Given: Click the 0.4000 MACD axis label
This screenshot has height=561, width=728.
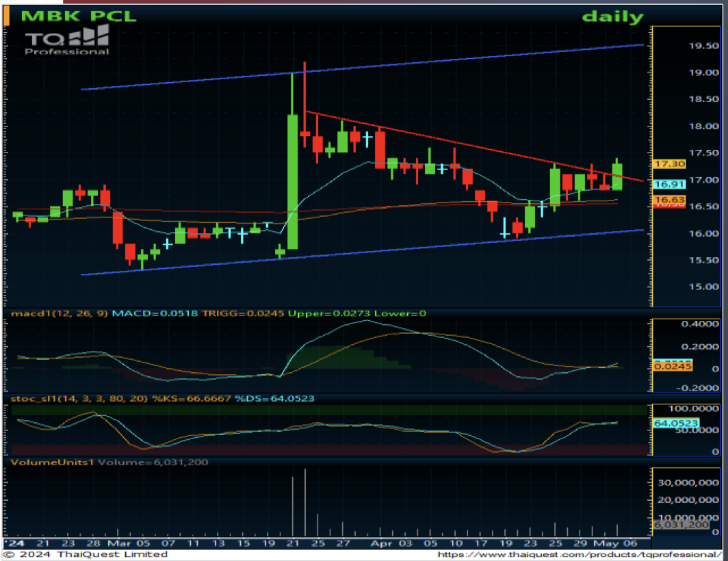Looking at the screenshot, I should [x=700, y=324].
